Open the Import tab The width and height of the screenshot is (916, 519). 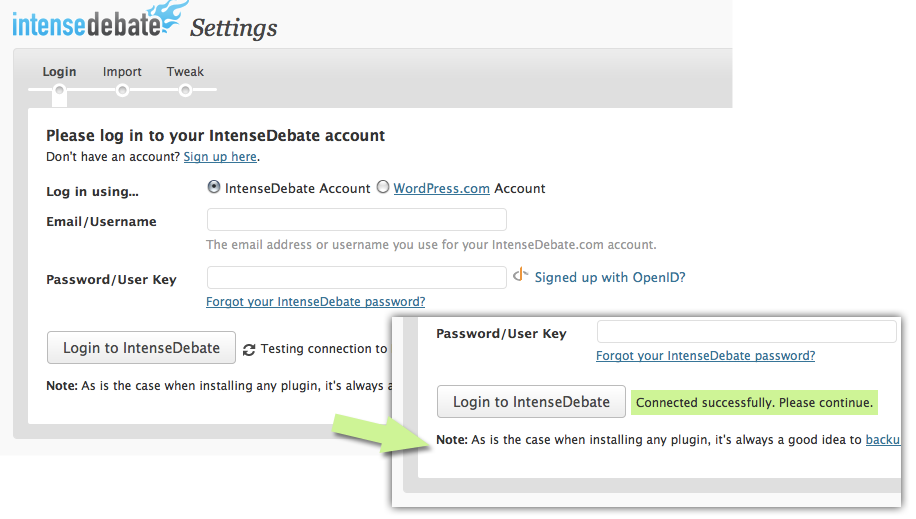pos(122,72)
